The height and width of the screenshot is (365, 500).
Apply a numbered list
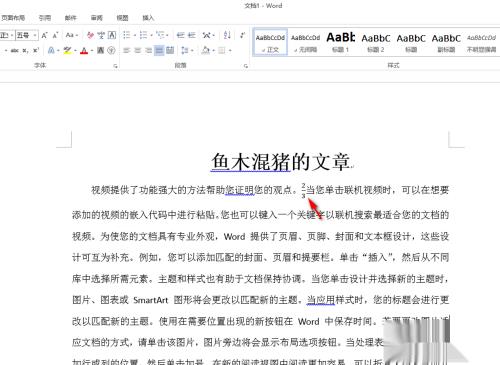[x=143, y=35]
